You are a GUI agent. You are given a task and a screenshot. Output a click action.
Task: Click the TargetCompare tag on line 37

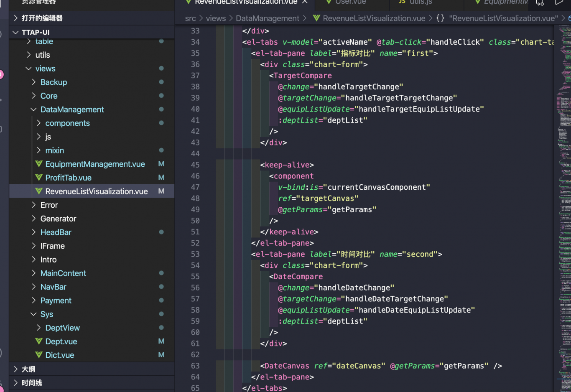pos(303,76)
